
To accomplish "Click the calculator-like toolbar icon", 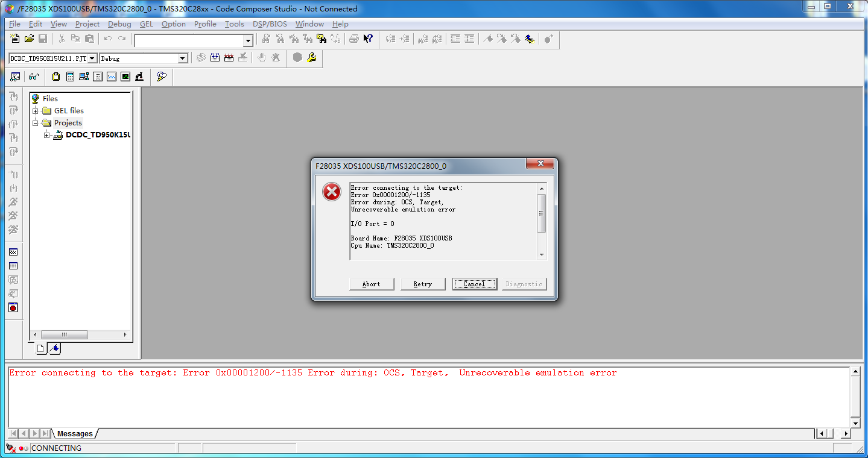I will (70, 77).
